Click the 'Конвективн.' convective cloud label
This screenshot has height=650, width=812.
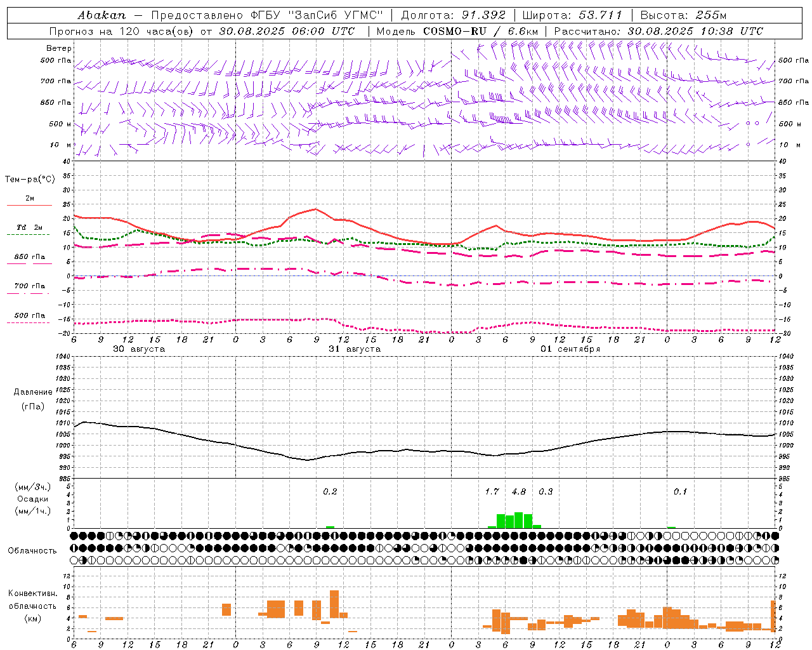pyautogui.click(x=32, y=594)
